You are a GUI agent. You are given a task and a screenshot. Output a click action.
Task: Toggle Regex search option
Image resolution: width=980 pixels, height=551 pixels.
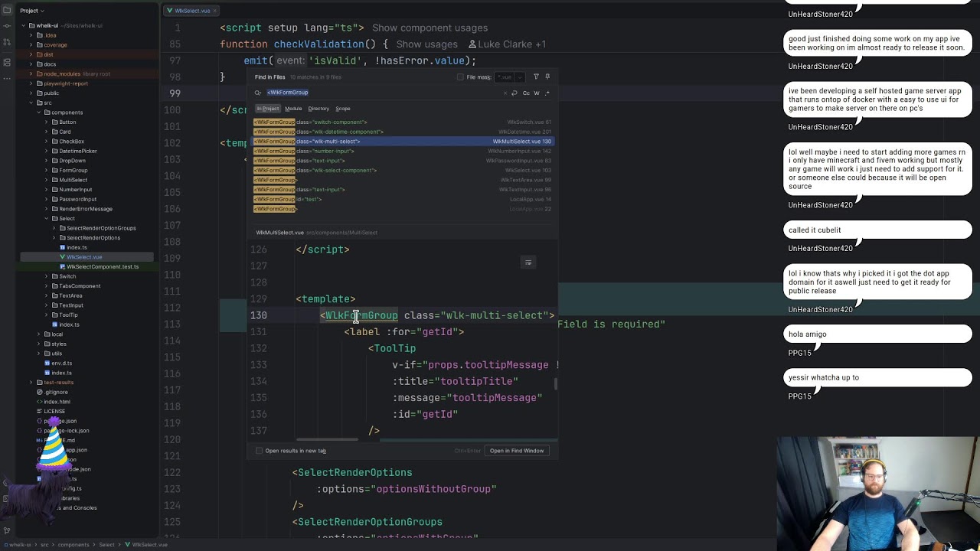pyautogui.click(x=547, y=93)
